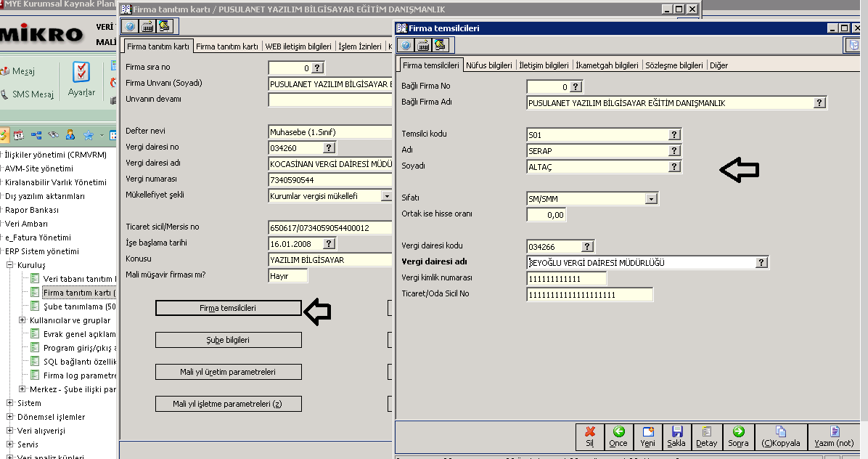Open Evrak genel açıklam tree item
This screenshot has width=868, height=459.
pos(73,334)
